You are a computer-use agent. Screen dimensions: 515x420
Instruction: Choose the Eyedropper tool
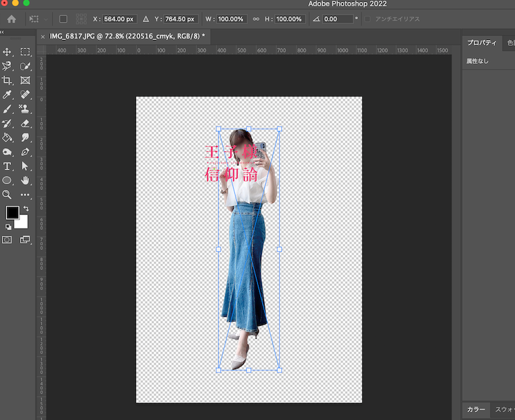tap(8, 95)
